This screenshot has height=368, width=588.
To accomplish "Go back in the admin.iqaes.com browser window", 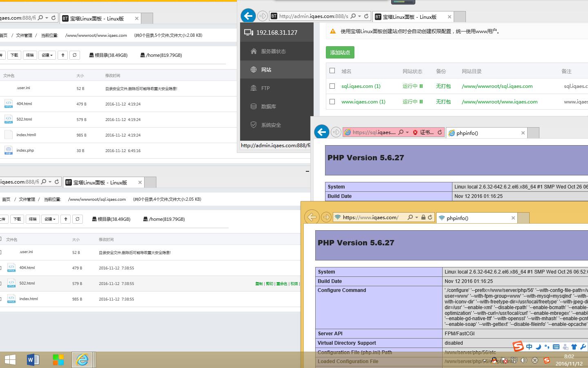I will point(248,16).
